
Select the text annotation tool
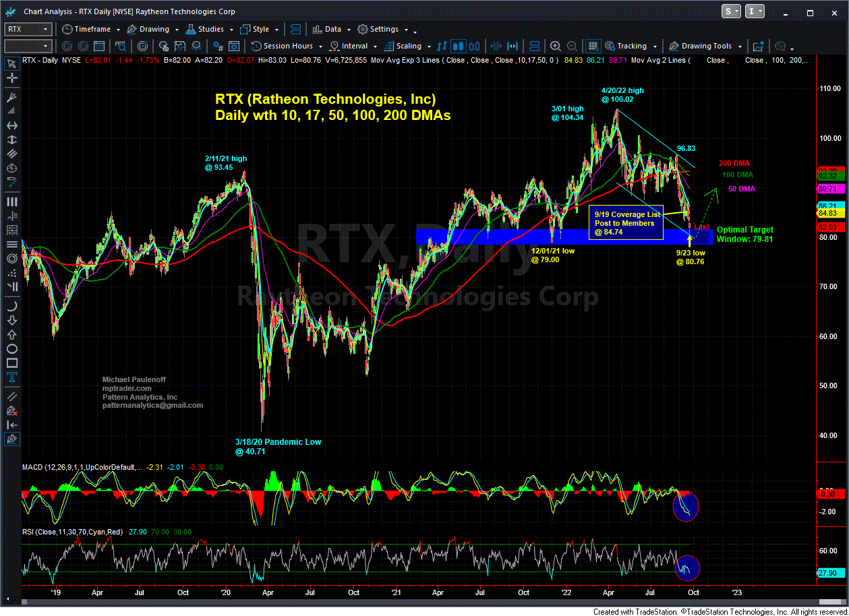coord(11,377)
